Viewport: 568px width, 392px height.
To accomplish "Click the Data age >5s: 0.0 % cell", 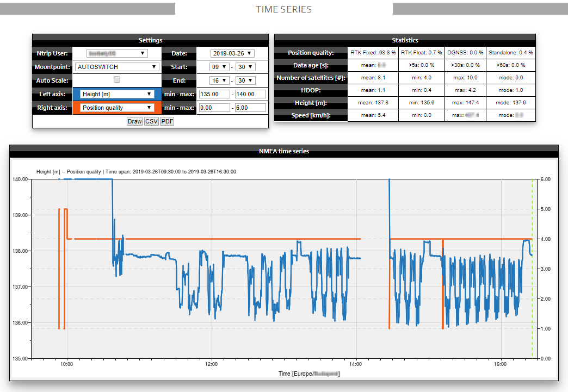I will pos(422,65).
